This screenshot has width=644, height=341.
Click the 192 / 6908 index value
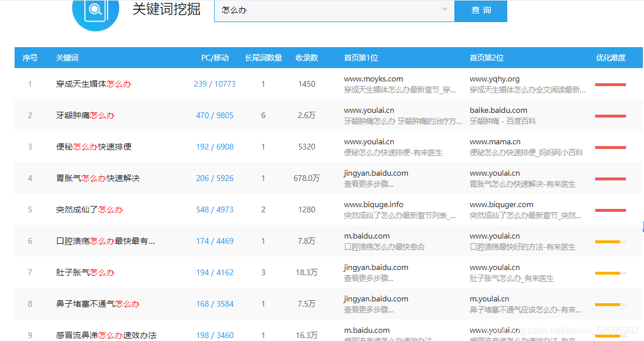click(215, 147)
